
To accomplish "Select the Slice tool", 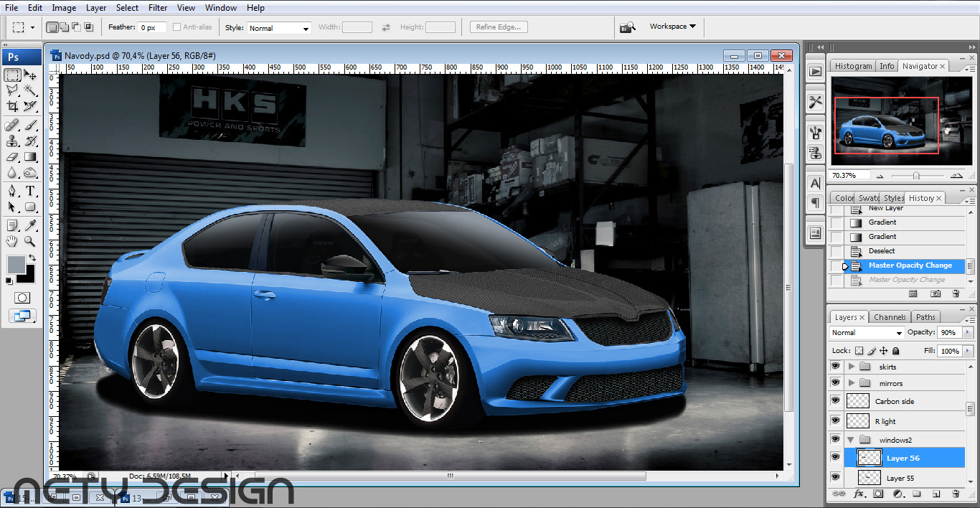I will click(x=30, y=106).
